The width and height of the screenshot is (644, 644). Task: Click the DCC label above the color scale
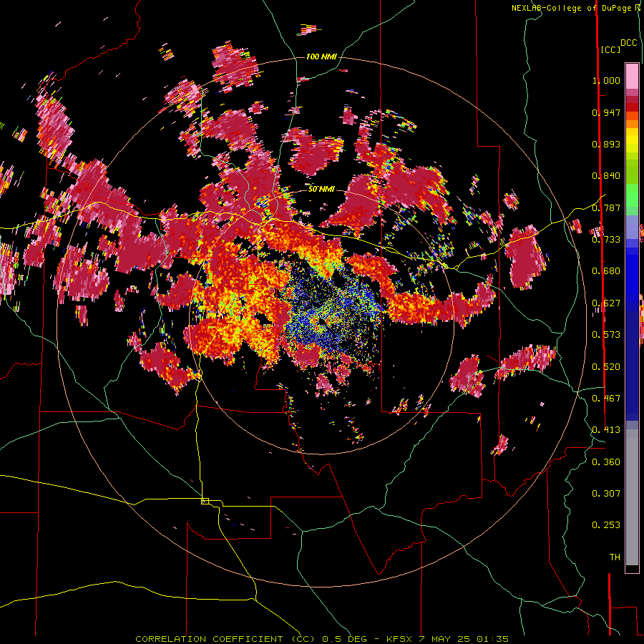pos(629,43)
